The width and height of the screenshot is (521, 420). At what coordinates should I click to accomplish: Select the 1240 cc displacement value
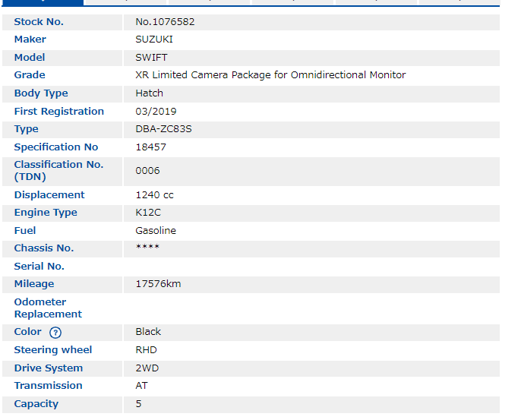154,195
